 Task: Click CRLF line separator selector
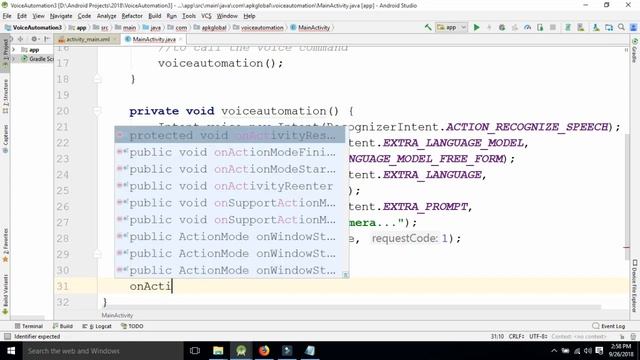pos(516,337)
